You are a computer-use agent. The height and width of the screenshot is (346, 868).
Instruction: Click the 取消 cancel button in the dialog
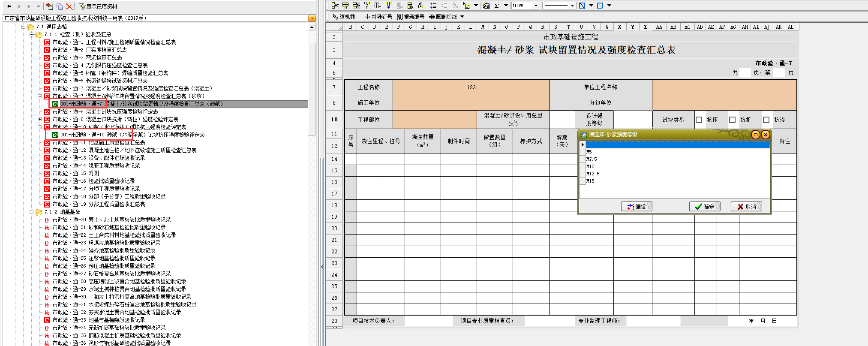(746, 207)
